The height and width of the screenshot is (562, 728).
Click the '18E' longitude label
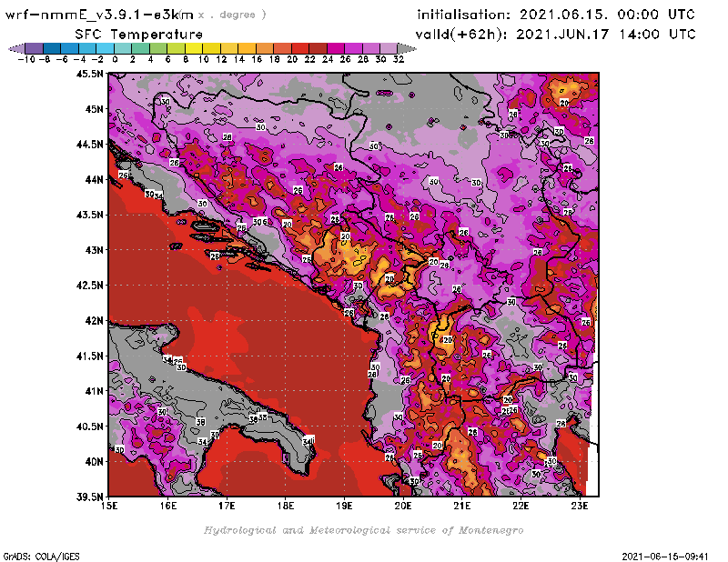pyautogui.click(x=286, y=506)
